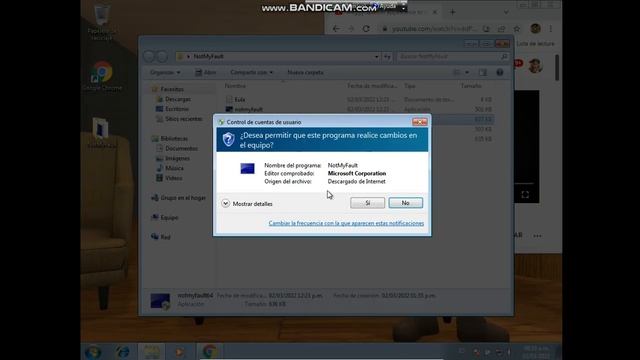This screenshot has height=360, width=640.
Task: Click the Chrome taskbar button
Action: coord(210,352)
